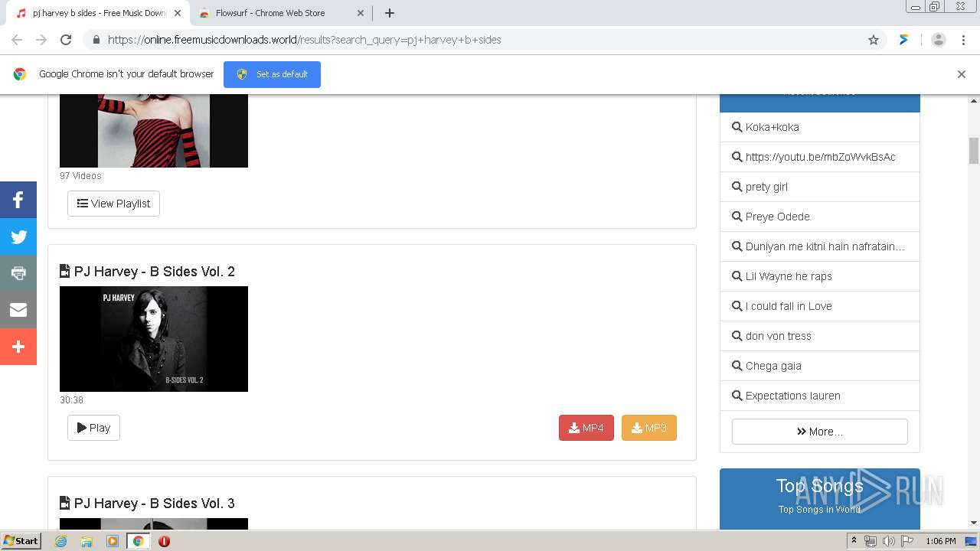Open media player from taskbar
The image size is (980, 551).
pyautogui.click(x=113, y=541)
